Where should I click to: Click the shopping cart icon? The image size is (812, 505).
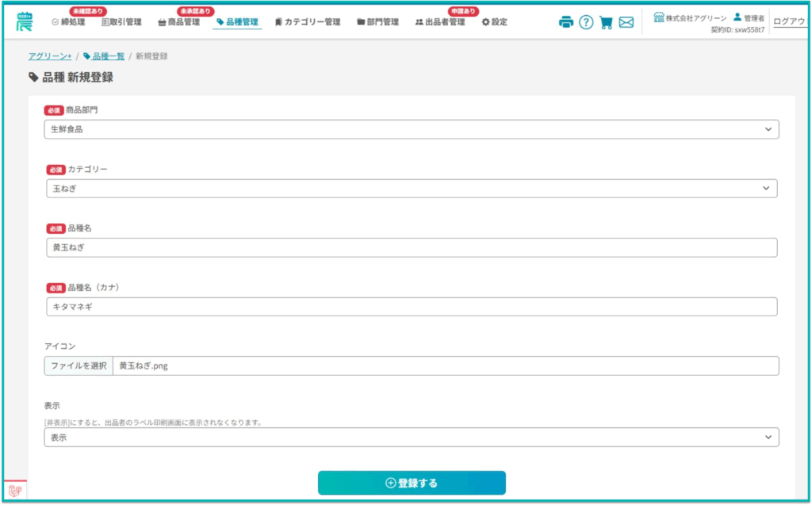606,22
